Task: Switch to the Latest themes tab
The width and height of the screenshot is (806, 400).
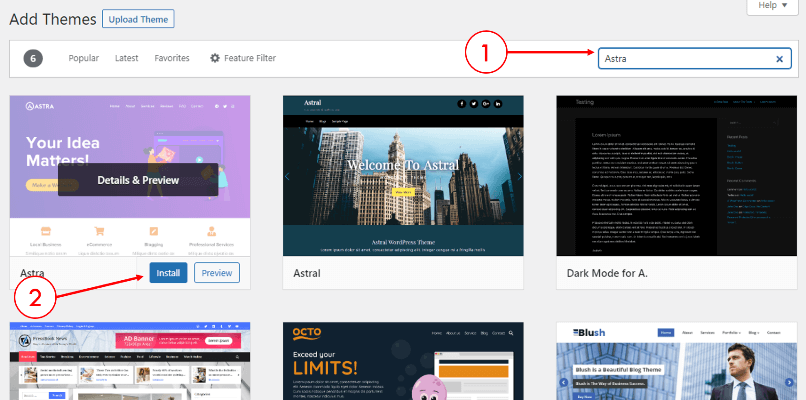Action: click(x=126, y=58)
